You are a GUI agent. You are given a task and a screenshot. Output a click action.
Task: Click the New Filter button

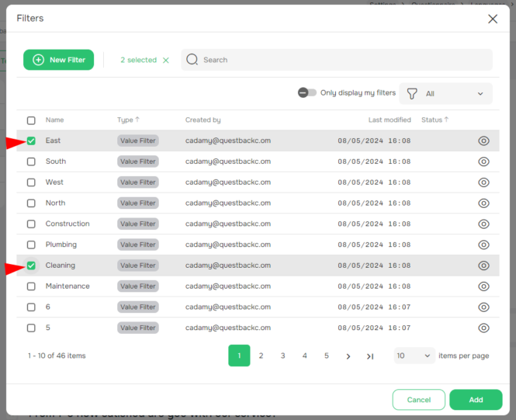pos(59,60)
